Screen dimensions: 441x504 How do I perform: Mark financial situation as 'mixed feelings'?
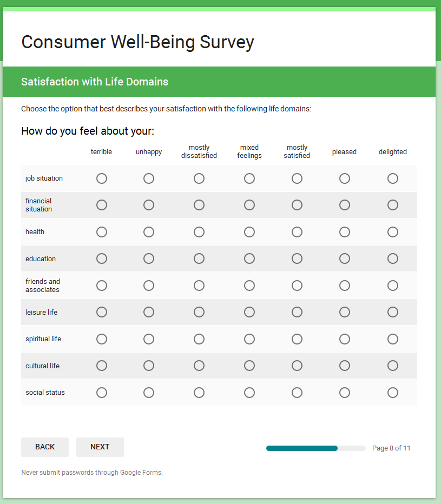pos(249,205)
